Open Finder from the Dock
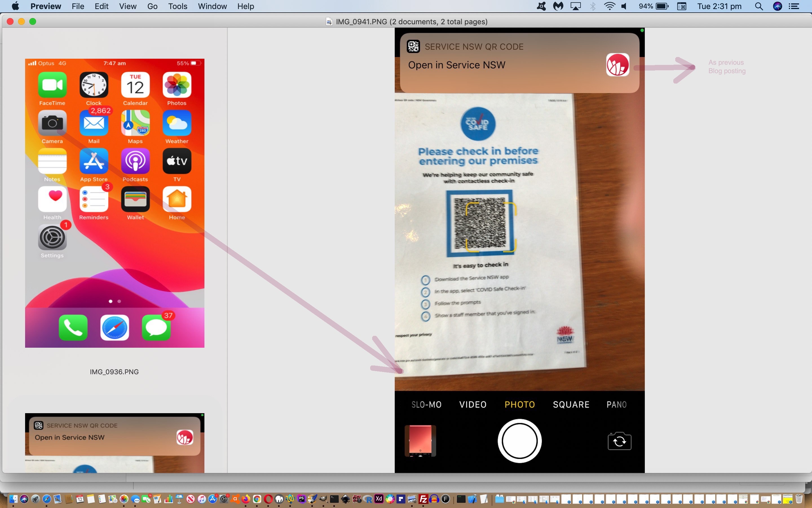The image size is (812, 508). coord(13,499)
